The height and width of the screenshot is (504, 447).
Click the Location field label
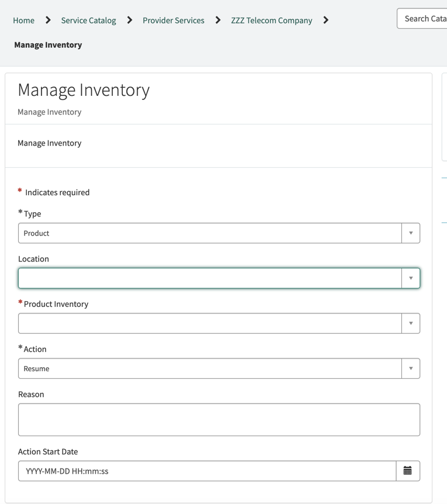click(x=33, y=259)
